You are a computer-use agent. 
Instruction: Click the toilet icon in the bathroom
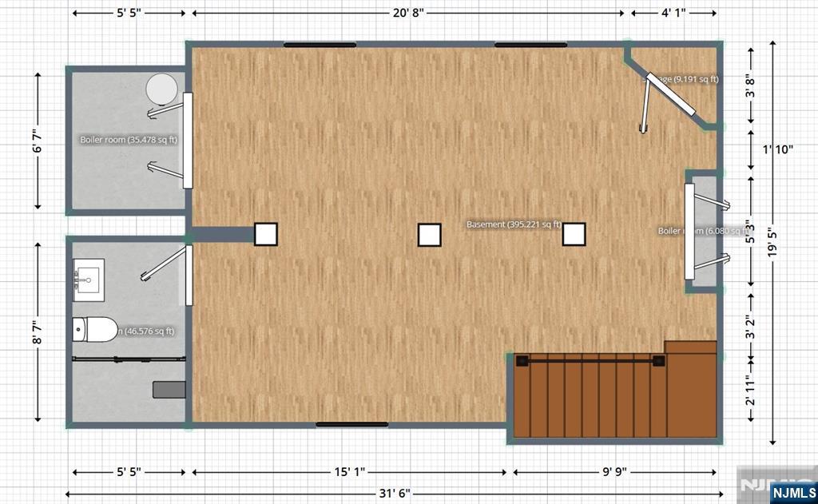pos(95,329)
